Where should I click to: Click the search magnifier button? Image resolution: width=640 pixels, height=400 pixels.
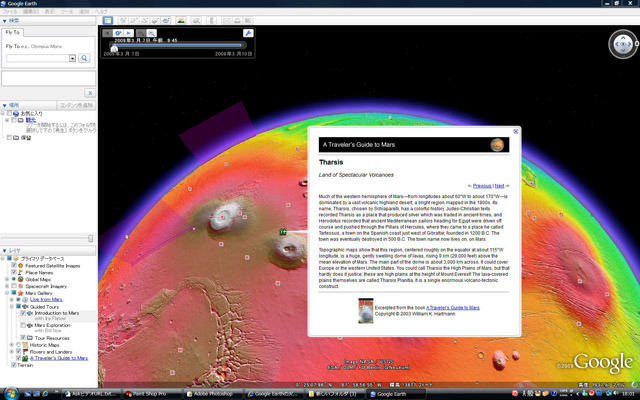click(84, 58)
